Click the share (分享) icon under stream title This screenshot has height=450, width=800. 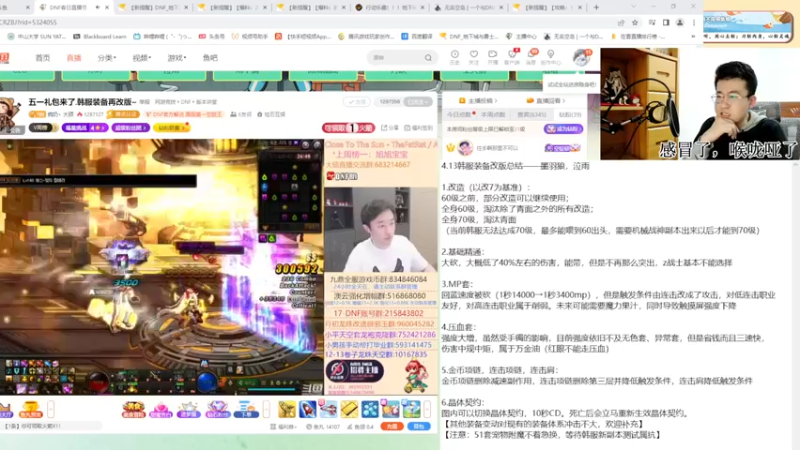(x=390, y=128)
